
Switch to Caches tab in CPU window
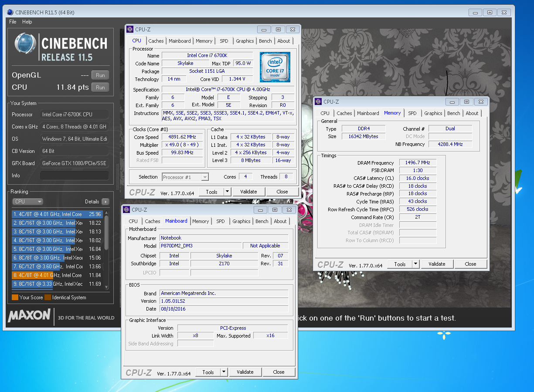point(156,41)
